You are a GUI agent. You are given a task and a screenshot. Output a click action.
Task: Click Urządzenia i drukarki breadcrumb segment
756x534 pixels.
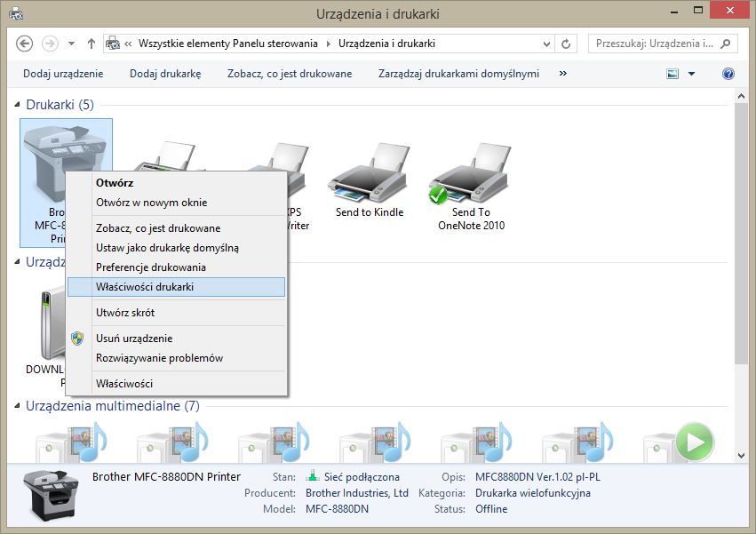click(386, 44)
